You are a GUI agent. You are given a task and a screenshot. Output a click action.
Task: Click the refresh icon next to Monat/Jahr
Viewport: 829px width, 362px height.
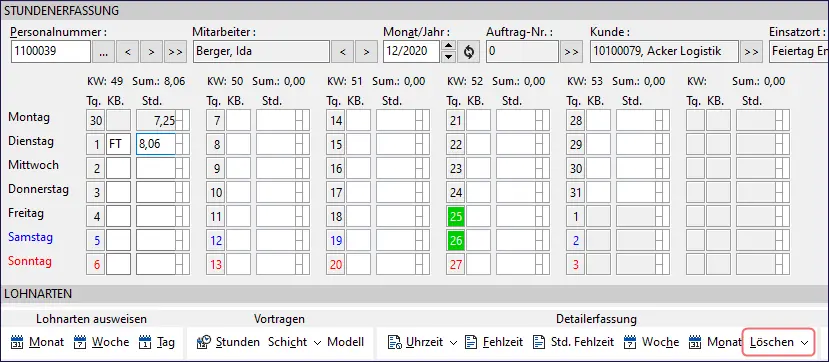[x=468, y=52]
